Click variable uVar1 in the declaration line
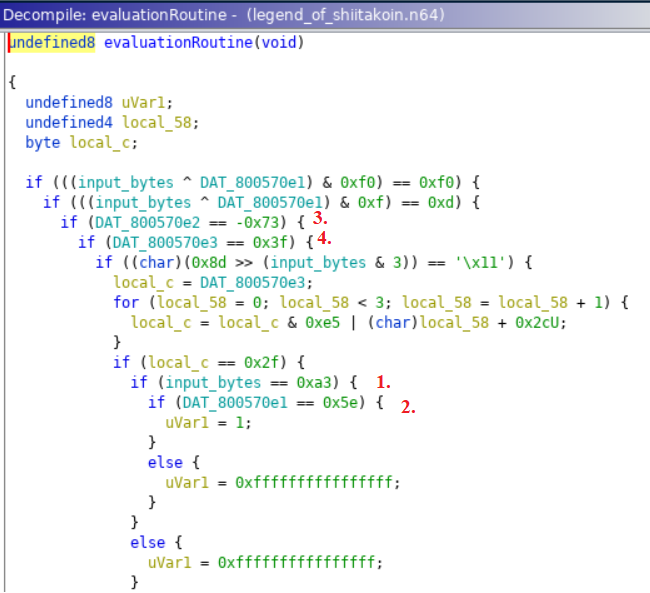The image size is (650, 593). coord(143,102)
